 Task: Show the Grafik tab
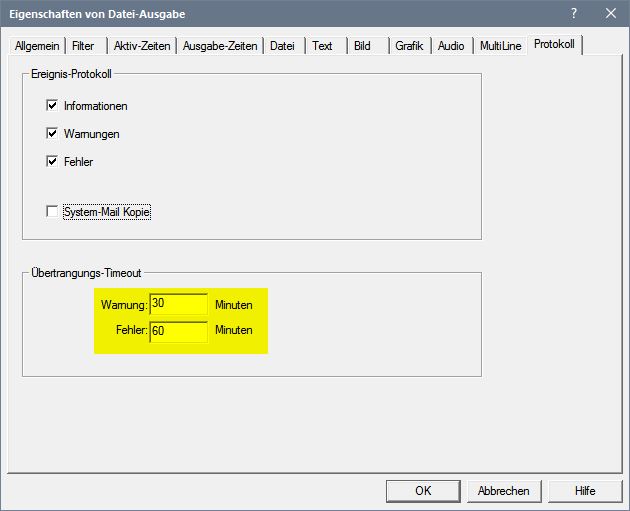coord(409,46)
